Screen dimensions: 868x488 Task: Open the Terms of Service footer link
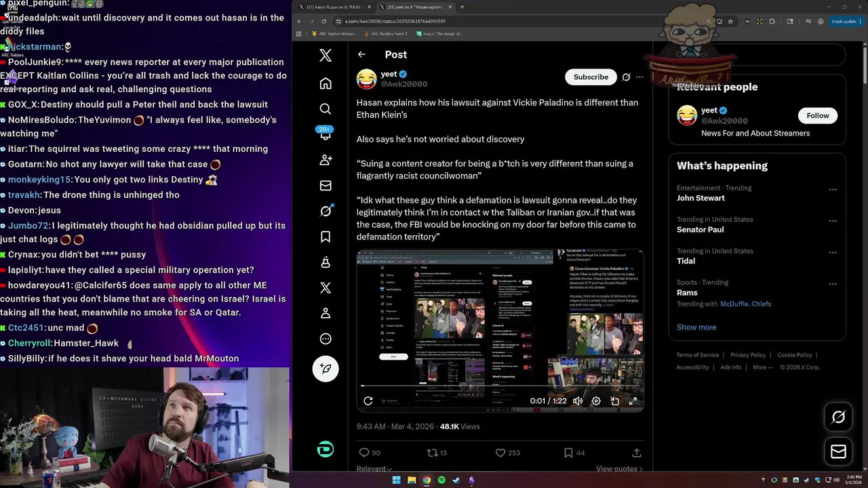[698, 355]
